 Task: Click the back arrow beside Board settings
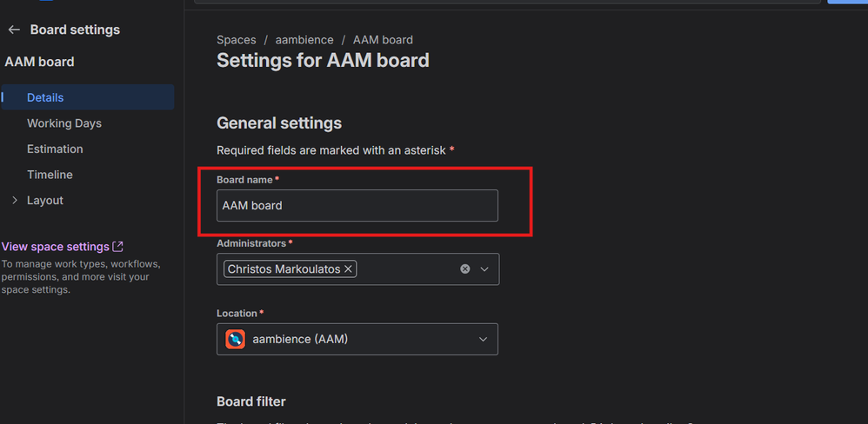[14, 30]
